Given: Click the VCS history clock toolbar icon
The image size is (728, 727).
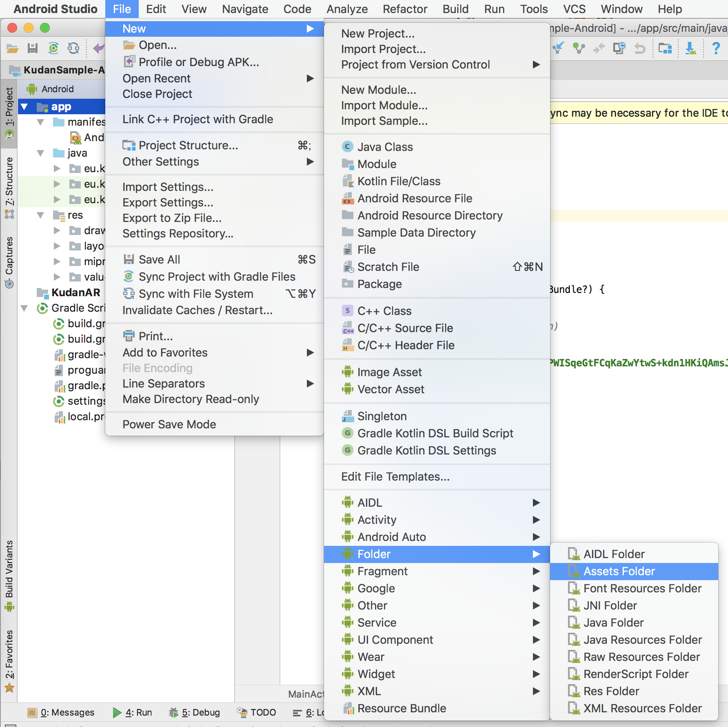Looking at the screenshot, I should (x=619, y=49).
